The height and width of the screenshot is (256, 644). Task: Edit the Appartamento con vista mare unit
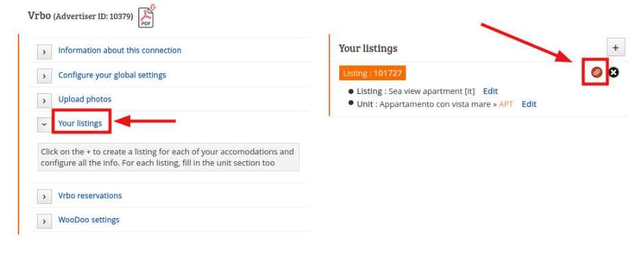point(529,104)
